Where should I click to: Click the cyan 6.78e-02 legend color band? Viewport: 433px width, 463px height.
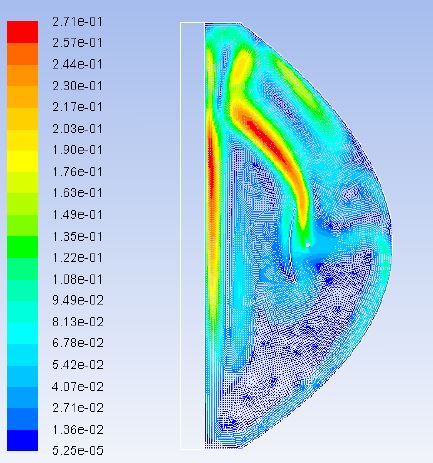pyautogui.click(x=22, y=333)
